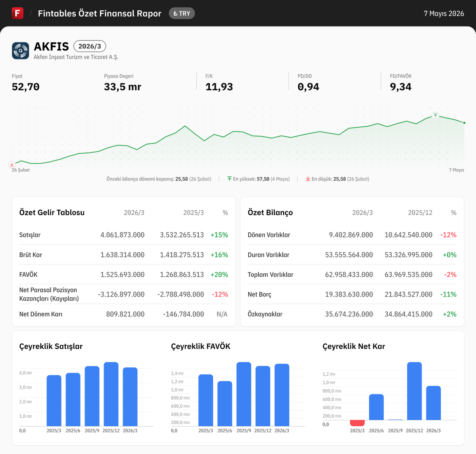Click the Fintables Özet Finansal Rapor title
476x454 pixels.
point(100,13)
